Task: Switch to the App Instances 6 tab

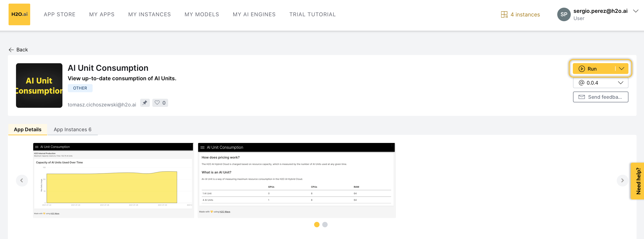Action: [73, 129]
